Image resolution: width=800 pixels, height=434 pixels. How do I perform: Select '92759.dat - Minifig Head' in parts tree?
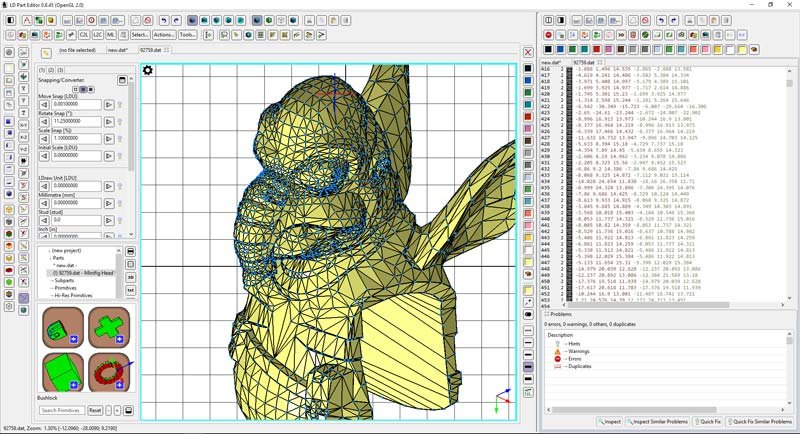point(83,272)
